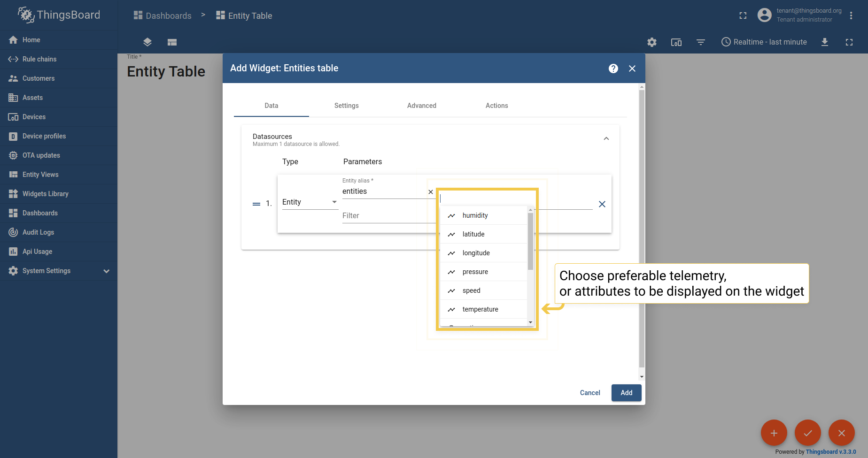Switch to the Settings tab
Screen dimensions: 868x458
click(x=346, y=106)
